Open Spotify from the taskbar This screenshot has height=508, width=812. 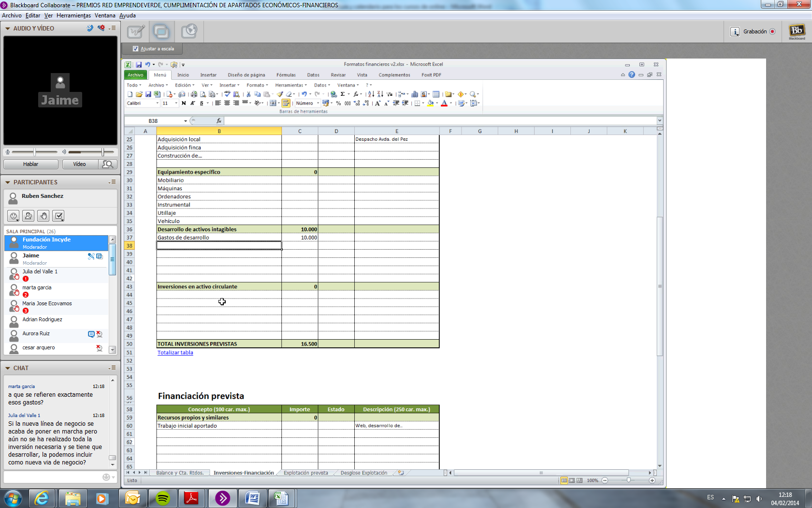(x=163, y=498)
